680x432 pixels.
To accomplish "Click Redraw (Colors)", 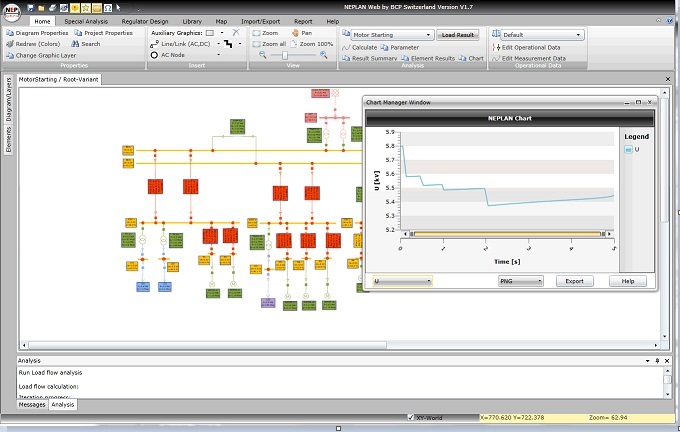I will point(33,44).
